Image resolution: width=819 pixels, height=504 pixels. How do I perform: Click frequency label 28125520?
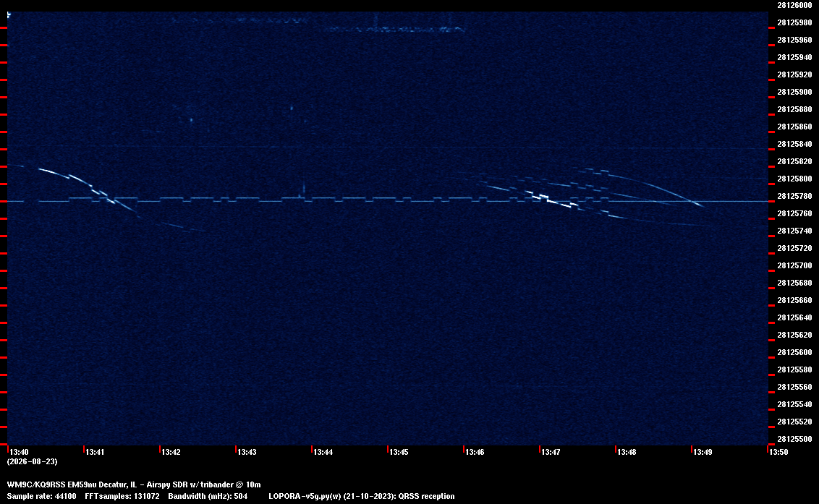[794, 422]
